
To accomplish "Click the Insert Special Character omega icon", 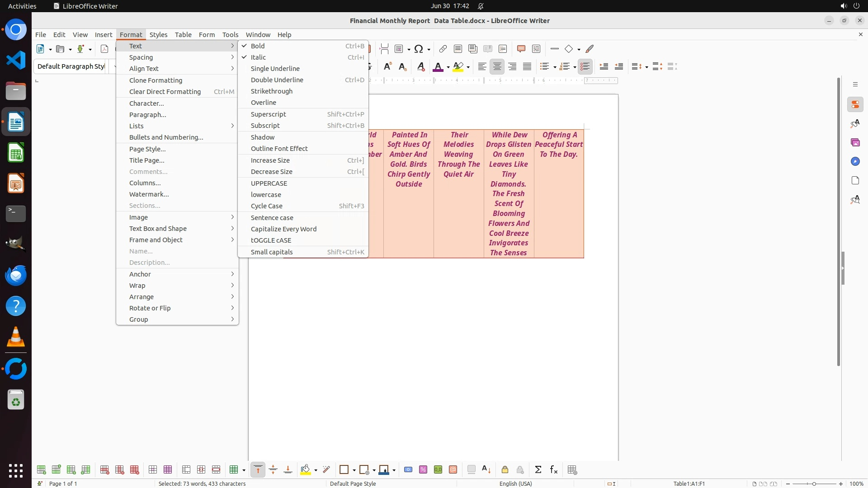I will point(419,49).
